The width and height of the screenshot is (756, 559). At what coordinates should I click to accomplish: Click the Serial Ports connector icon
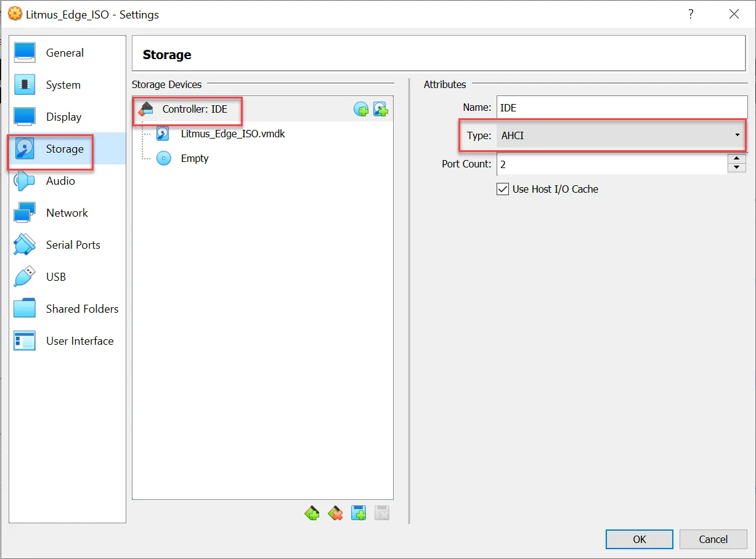coord(25,245)
